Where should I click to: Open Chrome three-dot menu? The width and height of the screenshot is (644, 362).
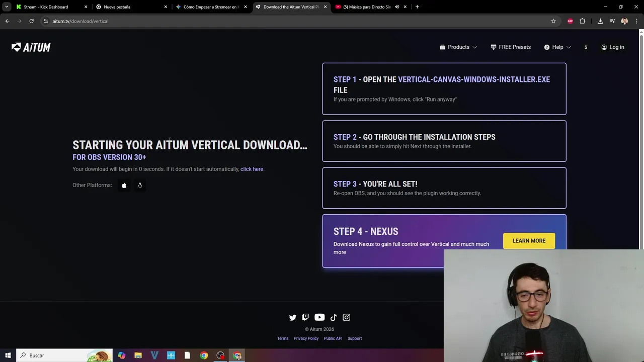(x=637, y=21)
